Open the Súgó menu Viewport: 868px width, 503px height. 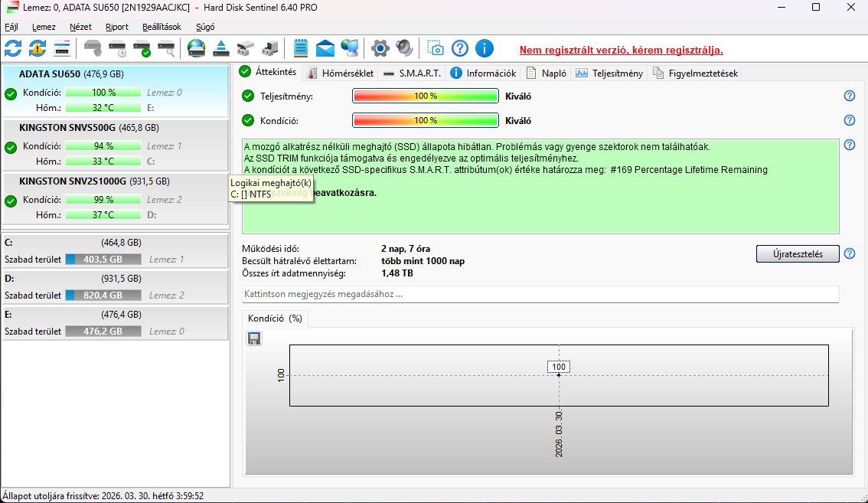[x=205, y=27]
